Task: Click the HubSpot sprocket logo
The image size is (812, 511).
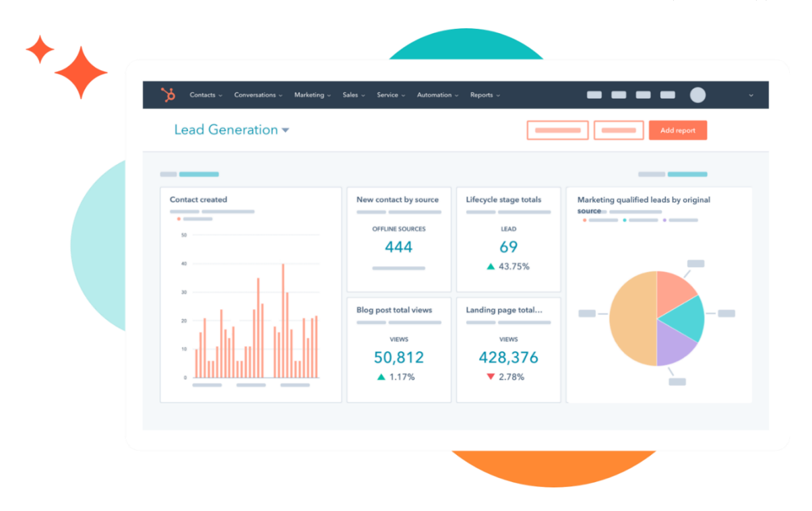Action: [168, 95]
